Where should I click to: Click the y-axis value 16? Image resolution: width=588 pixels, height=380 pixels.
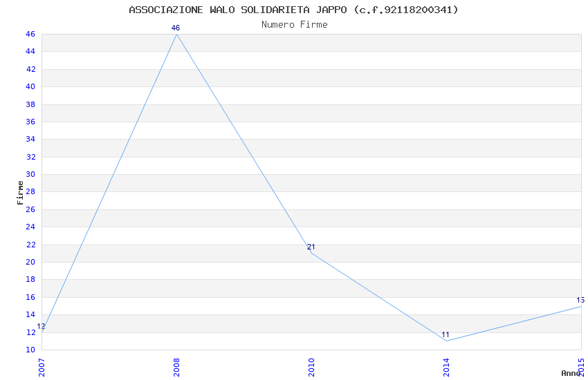30,297
